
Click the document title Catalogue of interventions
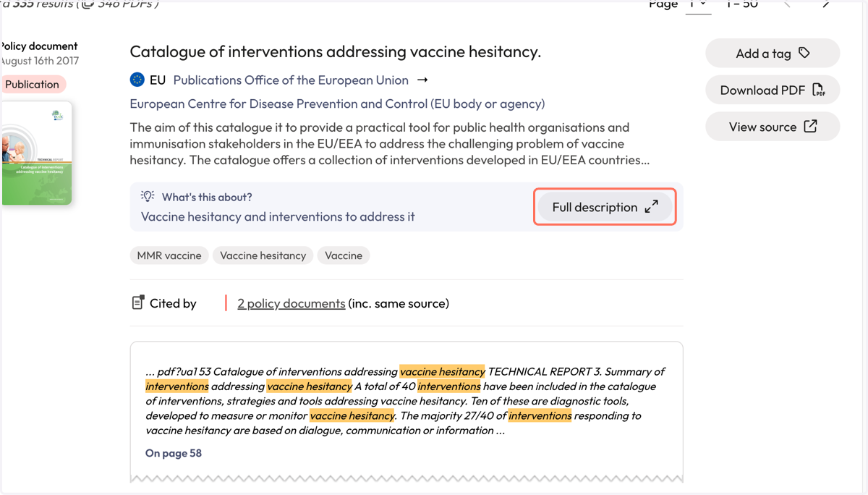click(335, 51)
